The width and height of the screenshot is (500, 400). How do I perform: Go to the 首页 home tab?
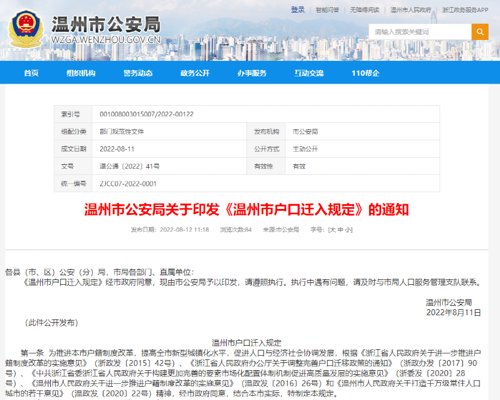pos(31,73)
